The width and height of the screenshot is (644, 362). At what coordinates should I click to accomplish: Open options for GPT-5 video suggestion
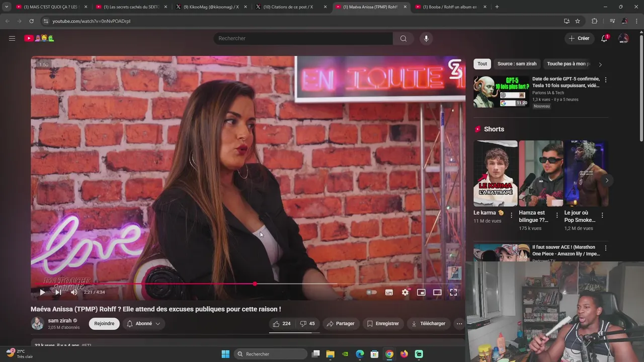tap(605, 80)
